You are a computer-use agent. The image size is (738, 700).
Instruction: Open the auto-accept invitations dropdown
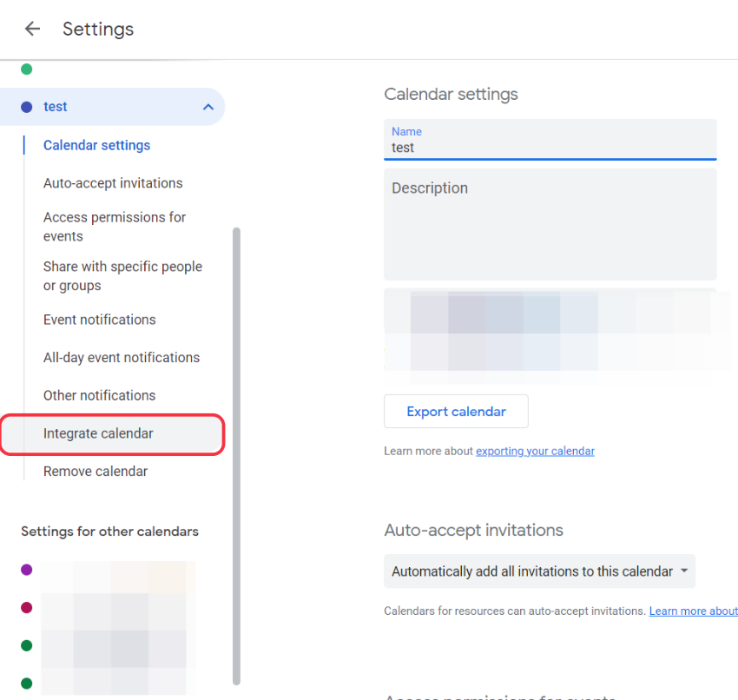[539, 571]
